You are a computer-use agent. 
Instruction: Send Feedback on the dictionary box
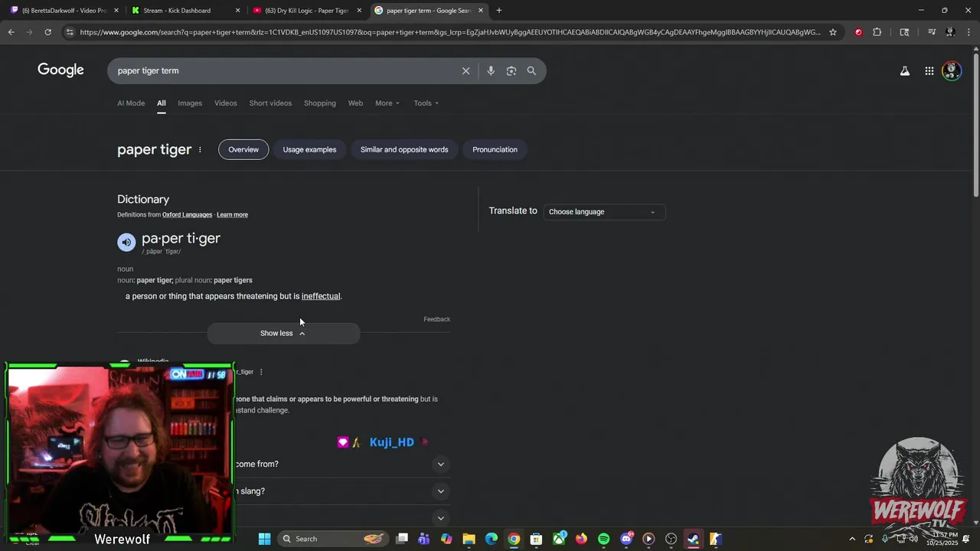(x=437, y=319)
